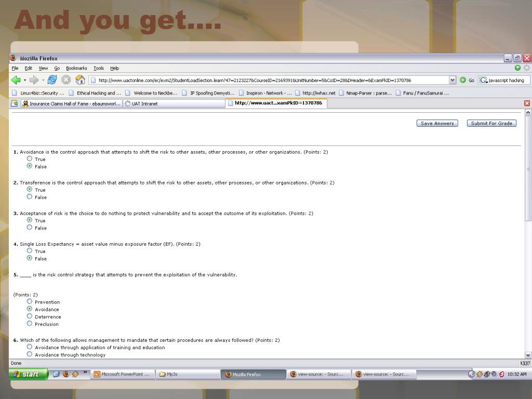Open the Inspiron - Network bookmark
The width and height of the screenshot is (532, 399).
[265, 93]
